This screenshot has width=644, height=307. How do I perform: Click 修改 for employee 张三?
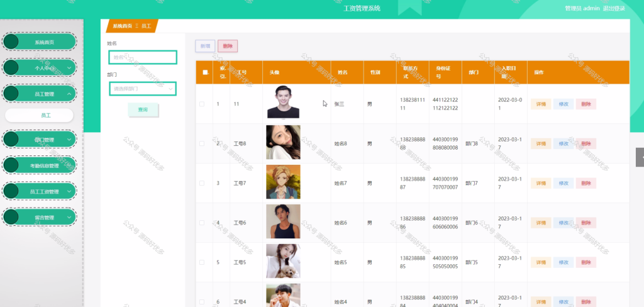tap(563, 104)
